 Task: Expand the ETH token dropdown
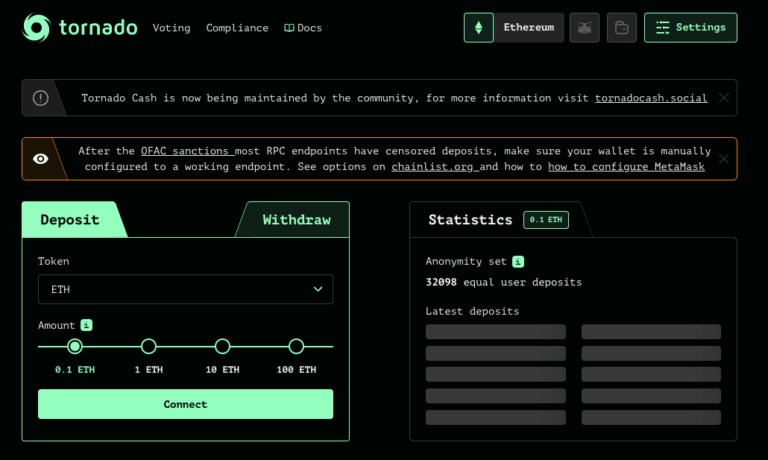click(186, 289)
